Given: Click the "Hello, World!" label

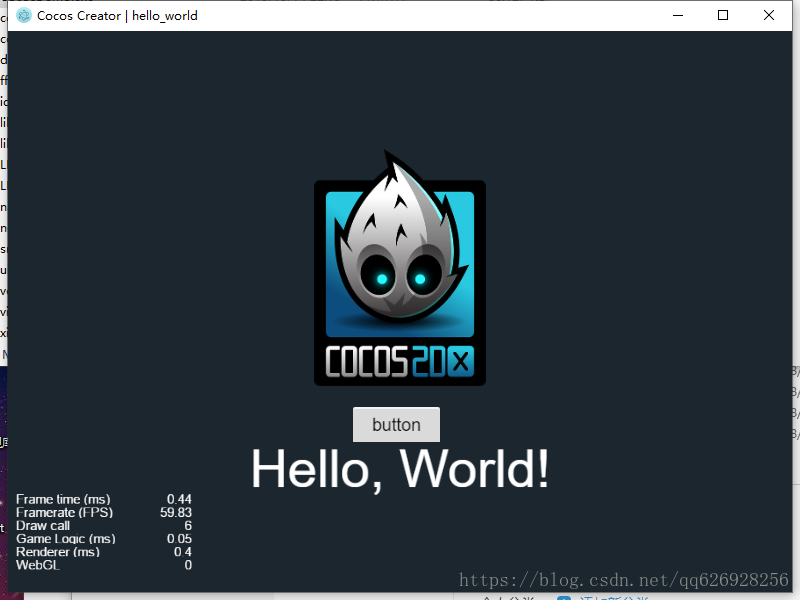Looking at the screenshot, I should [399, 469].
